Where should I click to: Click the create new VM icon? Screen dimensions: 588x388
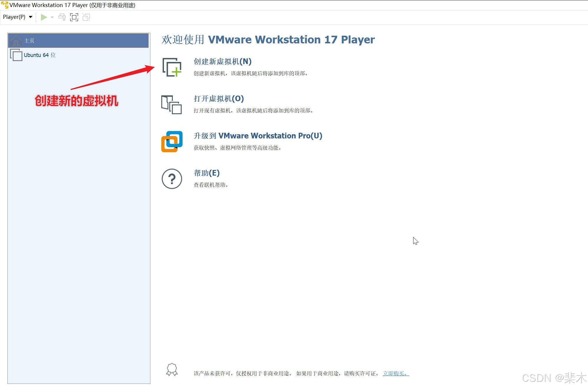click(172, 67)
